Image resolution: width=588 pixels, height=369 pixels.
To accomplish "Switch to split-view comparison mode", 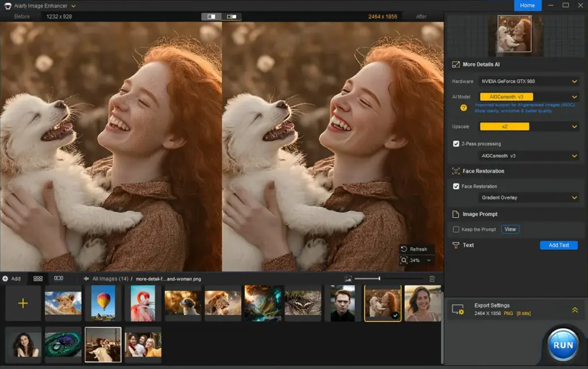I will pos(211,17).
